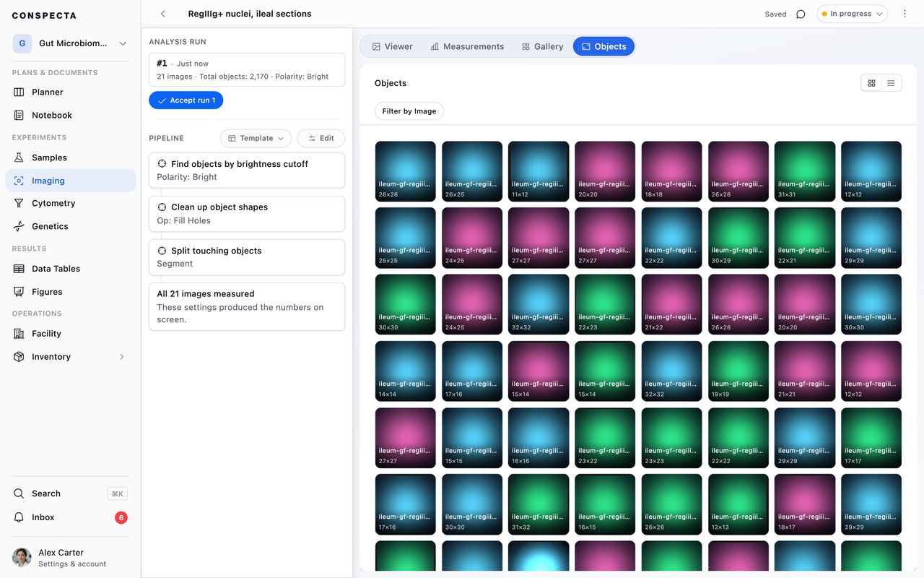Open Planner in the sidebar
Screen dimensions: 924x578
click(70, 92)
